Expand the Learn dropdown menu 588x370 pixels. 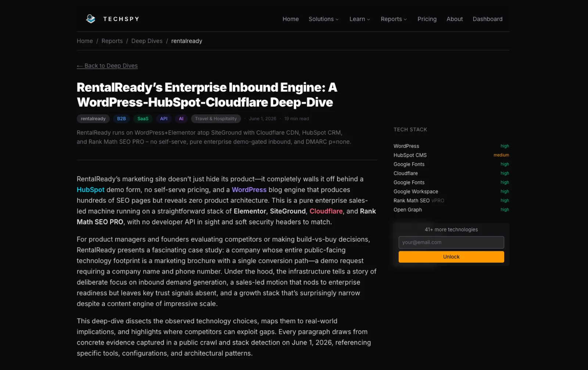click(360, 19)
